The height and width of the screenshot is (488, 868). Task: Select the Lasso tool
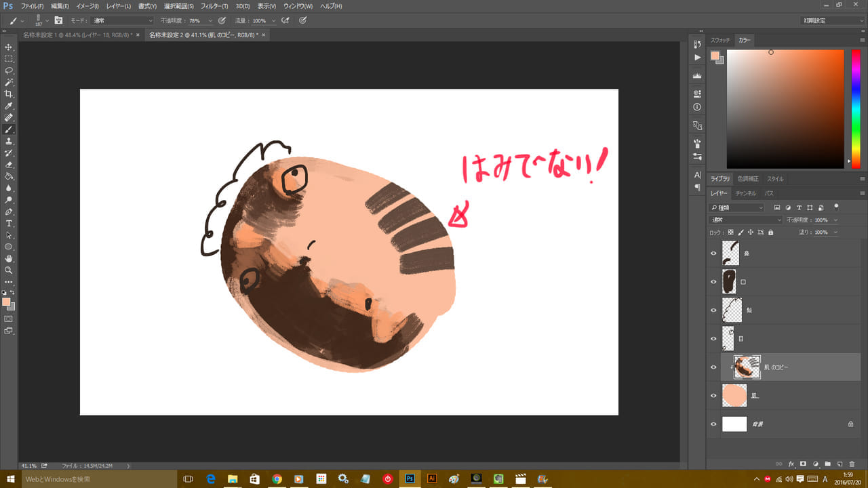[9, 70]
